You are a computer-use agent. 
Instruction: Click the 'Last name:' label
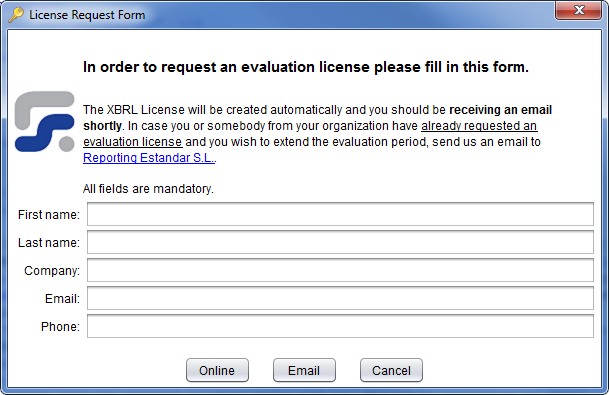click(x=49, y=242)
